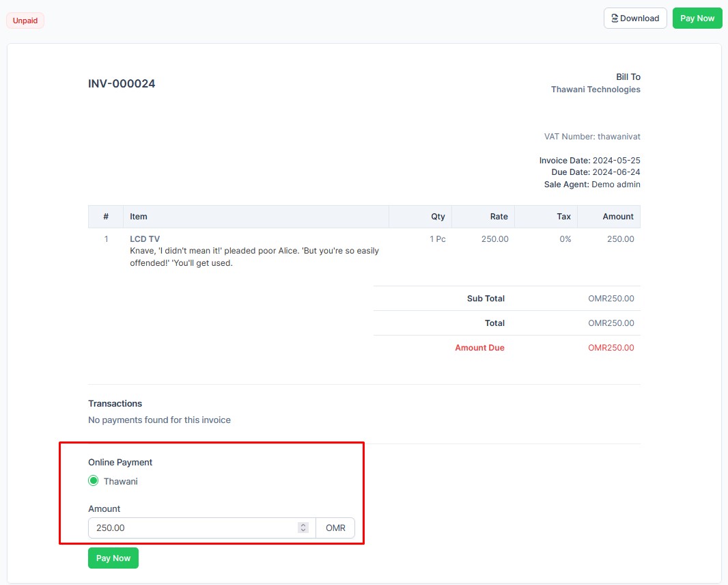The image size is (728, 585).
Task: Click the top-right Pay Now button
Action: pos(697,18)
